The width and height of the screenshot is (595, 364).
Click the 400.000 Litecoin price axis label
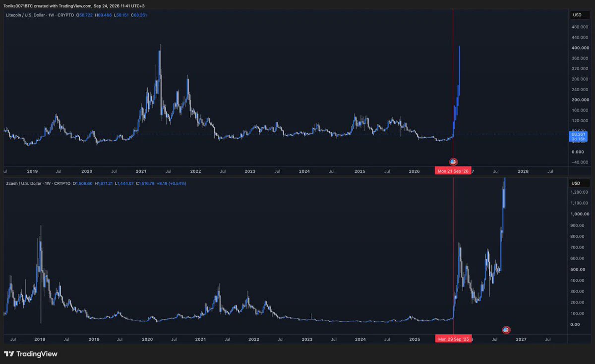[x=579, y=48]
